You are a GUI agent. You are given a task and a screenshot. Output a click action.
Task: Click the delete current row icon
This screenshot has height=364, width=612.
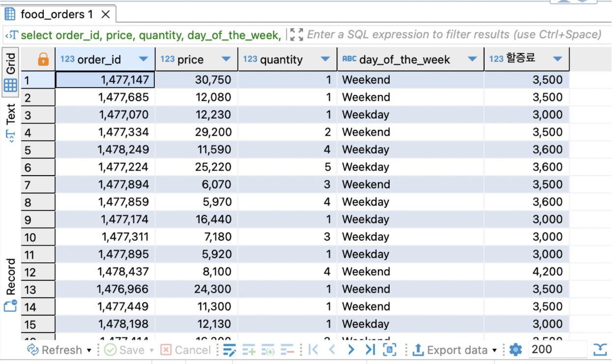click(x=287, y=350)
